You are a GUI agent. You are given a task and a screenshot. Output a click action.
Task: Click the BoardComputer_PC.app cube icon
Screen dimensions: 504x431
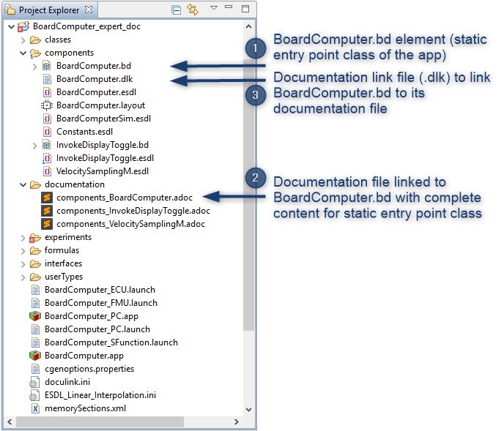[35, 316]
